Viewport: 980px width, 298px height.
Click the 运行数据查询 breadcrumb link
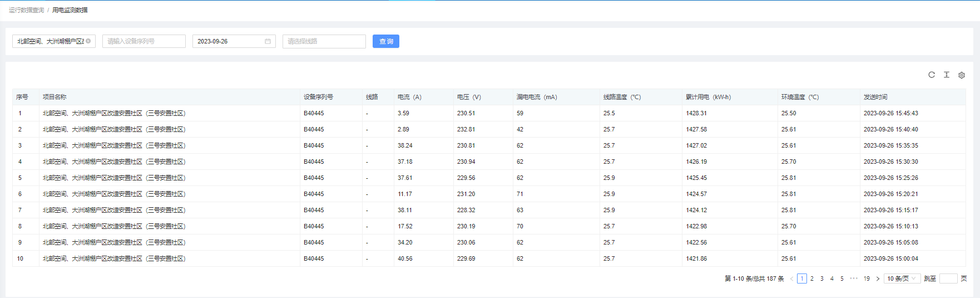click(26, 10)
